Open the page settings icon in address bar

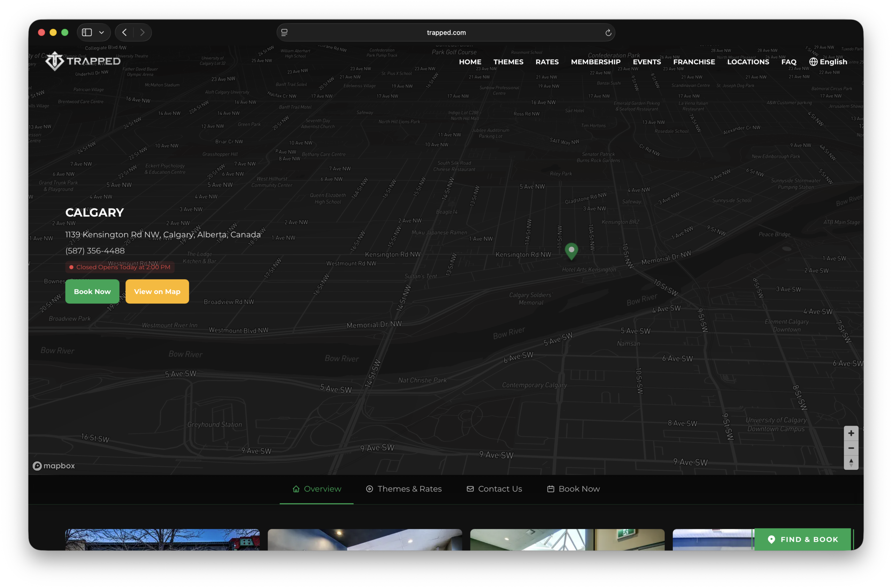pyautogui.click(x=284, y=33)
